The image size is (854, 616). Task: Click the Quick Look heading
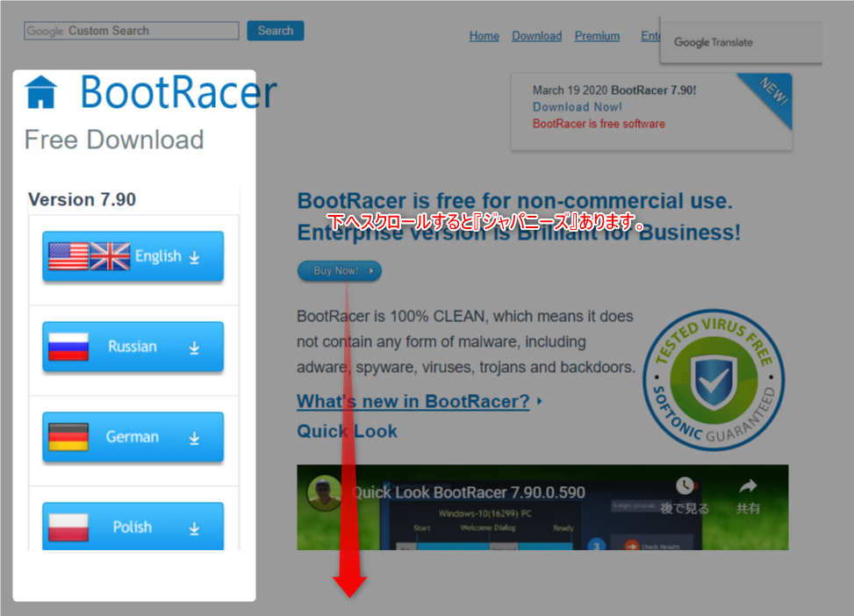coord(347,432)
